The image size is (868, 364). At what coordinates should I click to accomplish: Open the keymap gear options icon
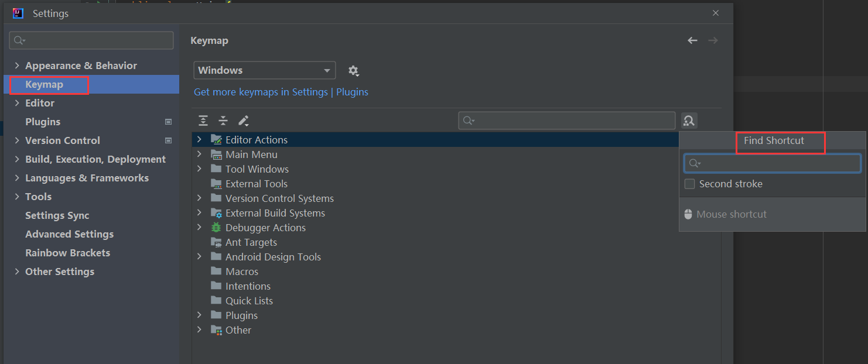[x=353, y=71]
